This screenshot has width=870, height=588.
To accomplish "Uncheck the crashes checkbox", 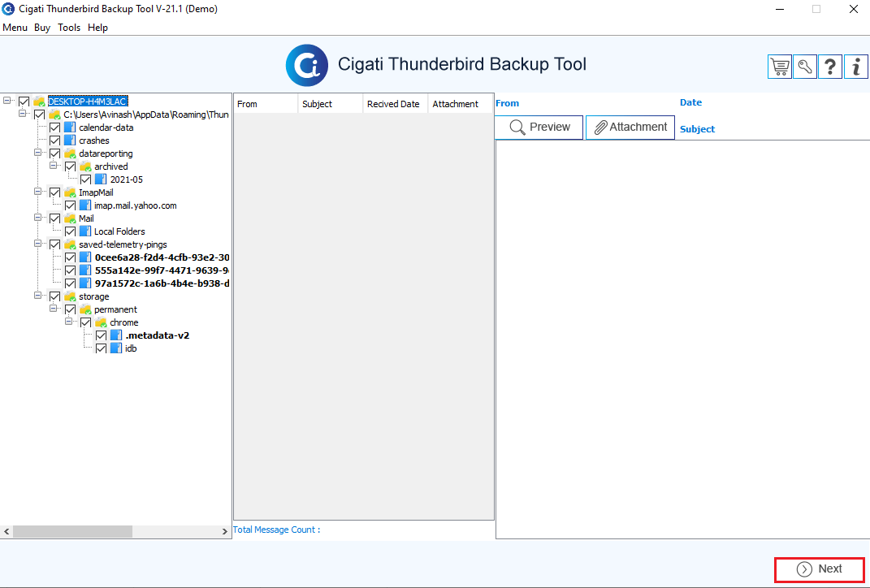I will [55, 141].
